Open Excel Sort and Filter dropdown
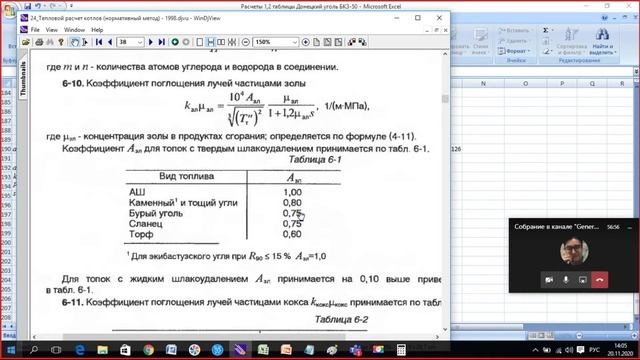This screenshot has height=360, width=640. [x=571, y=42]
